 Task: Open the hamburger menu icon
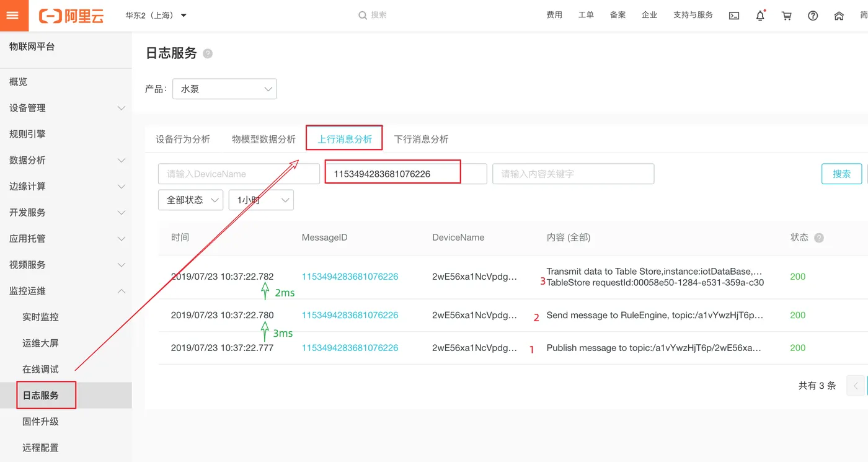[x=12, y=16]
